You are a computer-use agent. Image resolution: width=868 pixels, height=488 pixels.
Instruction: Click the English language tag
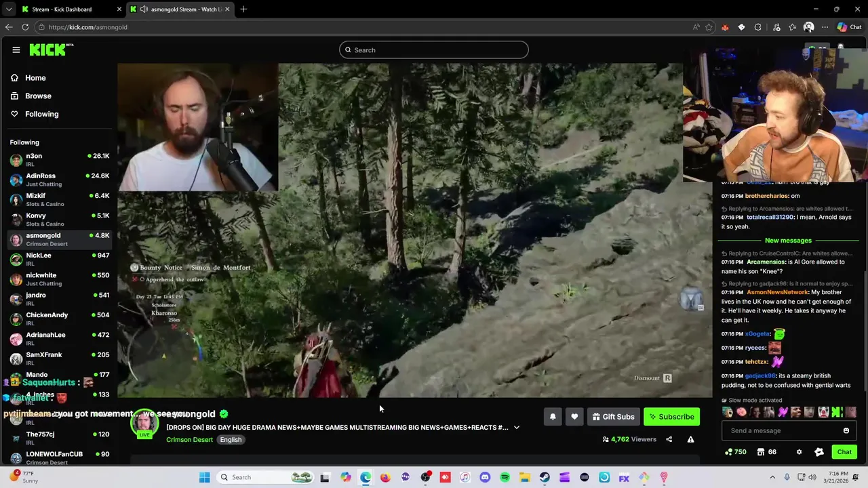pyautogui.click(x=231, y=440)
